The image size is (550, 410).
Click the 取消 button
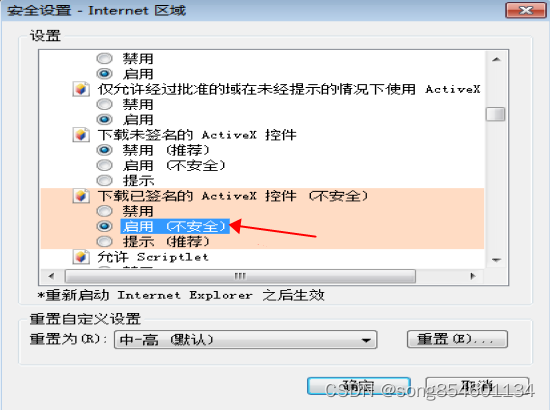pos(477,386)
